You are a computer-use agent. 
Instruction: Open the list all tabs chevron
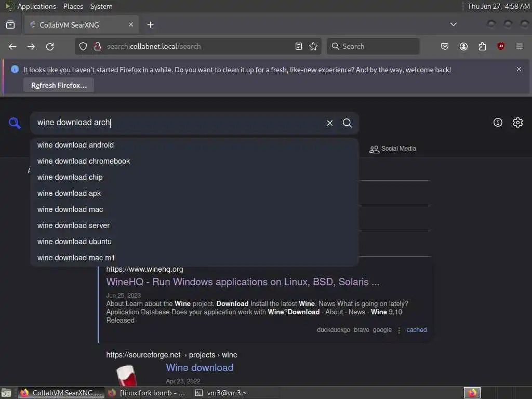(x=453, y=24)
